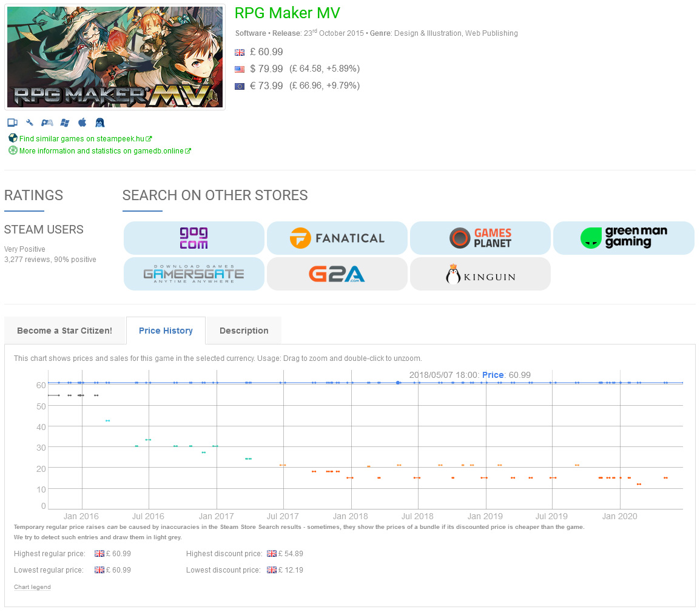Search on the Games Planet store
The height and width of the screenshot is (612, 700).
480,238
